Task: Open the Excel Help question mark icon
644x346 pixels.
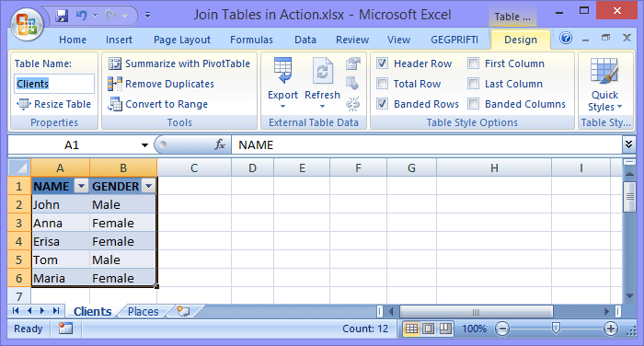Action: click(x=566, y=39)
